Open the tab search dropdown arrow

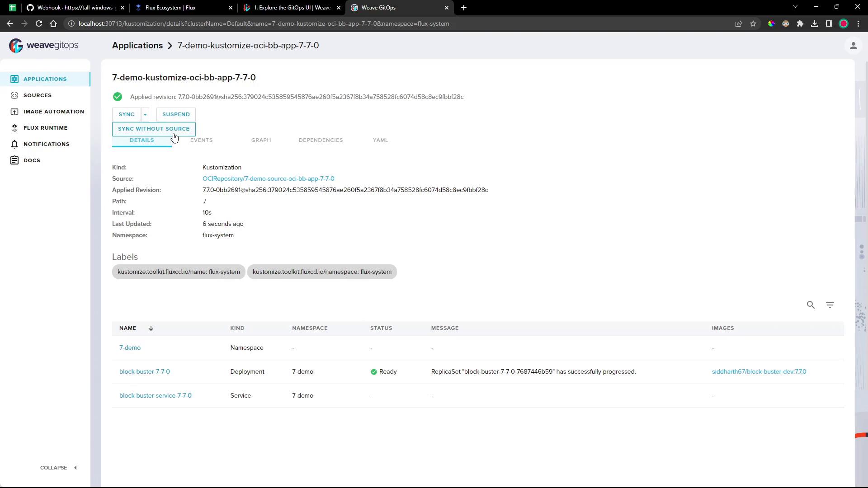click(795, 7)
